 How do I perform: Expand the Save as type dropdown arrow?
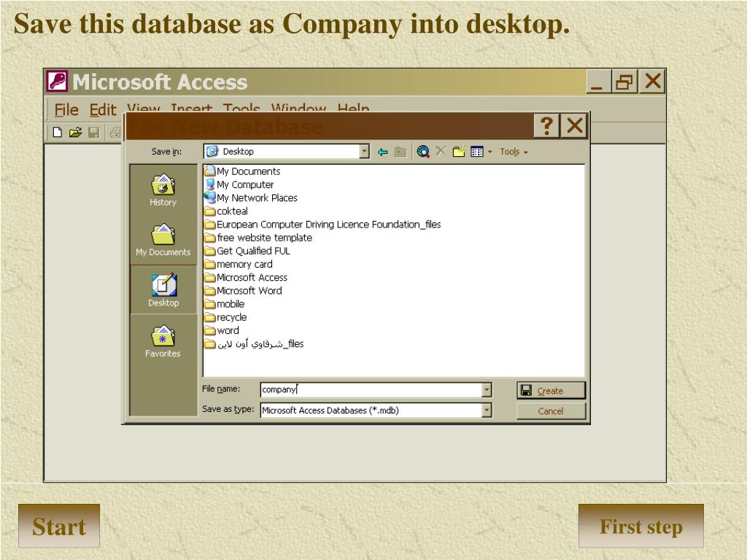point(487,410)
